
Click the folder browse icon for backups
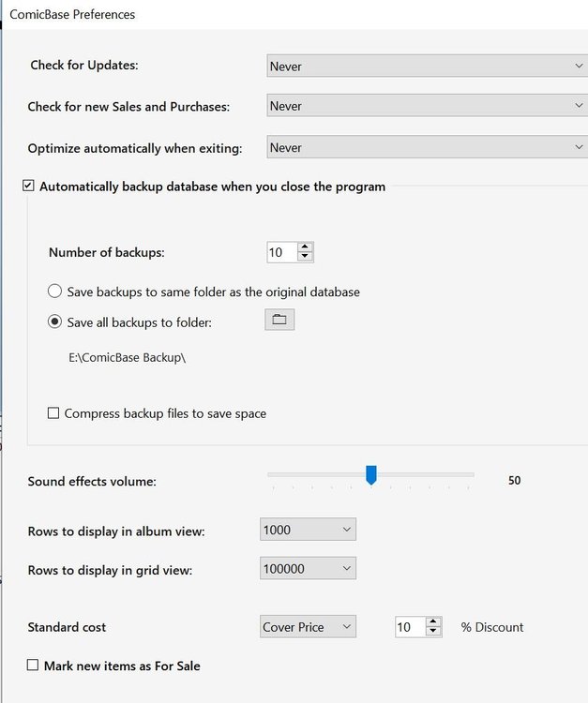(279, 321)
